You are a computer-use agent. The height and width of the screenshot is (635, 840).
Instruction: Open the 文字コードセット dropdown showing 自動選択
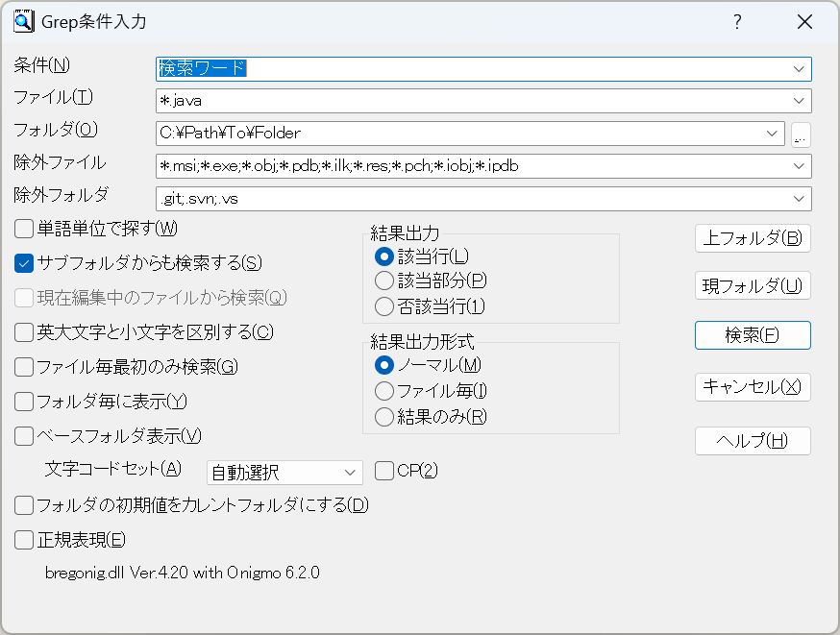click(x=284, y=472)
